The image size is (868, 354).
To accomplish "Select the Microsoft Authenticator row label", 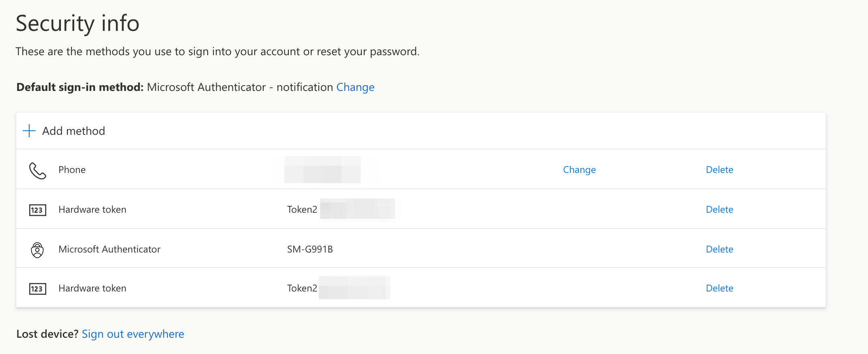I will tap(110, 249).
